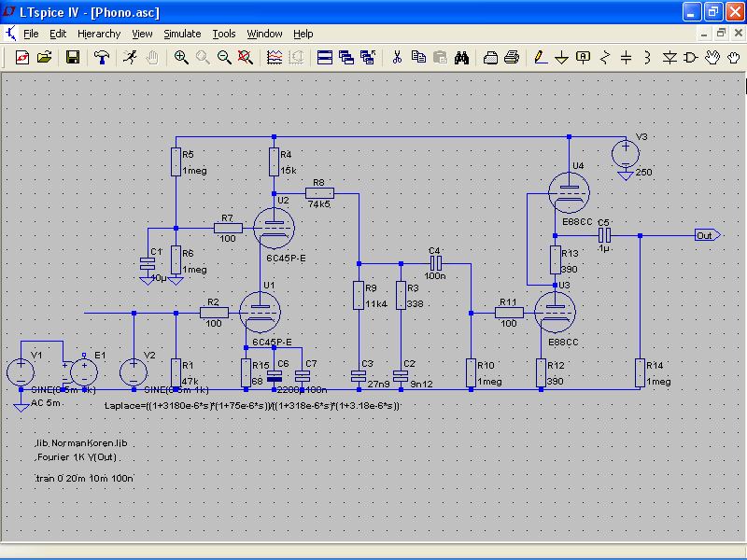
Task: Click resistor R14 value 1meg
Action: (x=658, y=382)
